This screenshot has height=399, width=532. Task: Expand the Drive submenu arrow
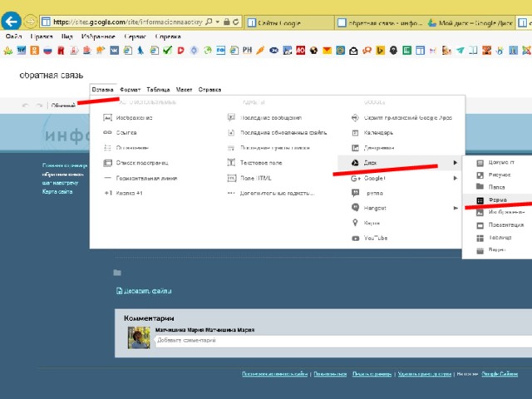(455, 163)
